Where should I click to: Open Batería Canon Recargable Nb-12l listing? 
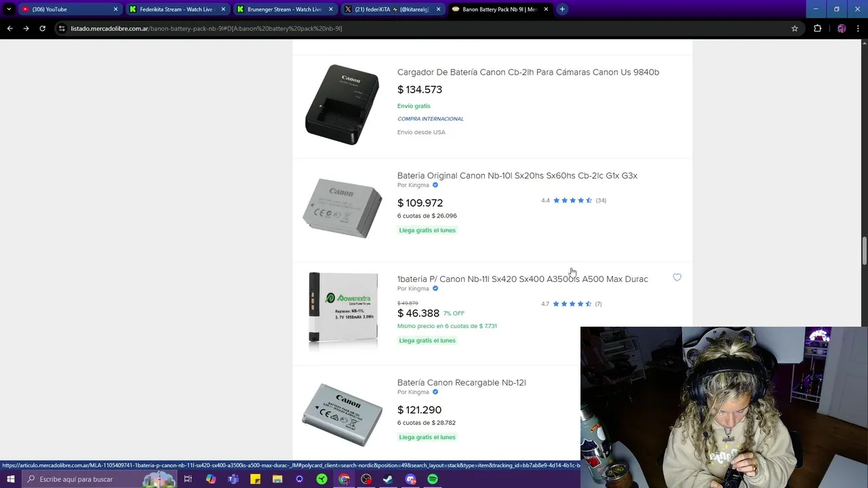(x=462, y=382)
